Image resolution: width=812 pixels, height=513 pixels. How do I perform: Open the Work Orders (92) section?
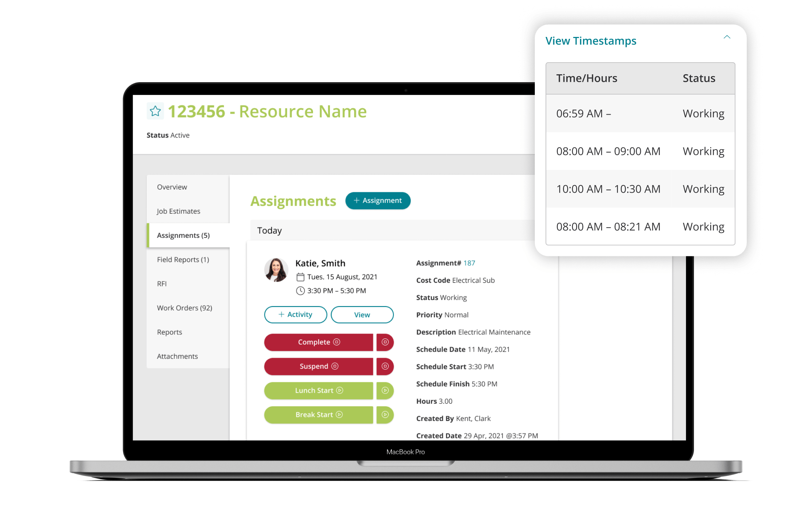(184, 308)
